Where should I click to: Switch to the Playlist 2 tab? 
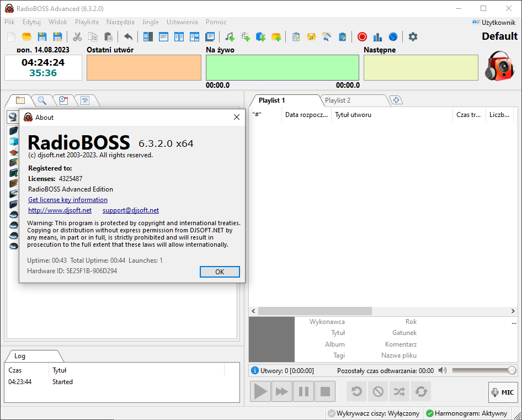click(x=354, y=100)
